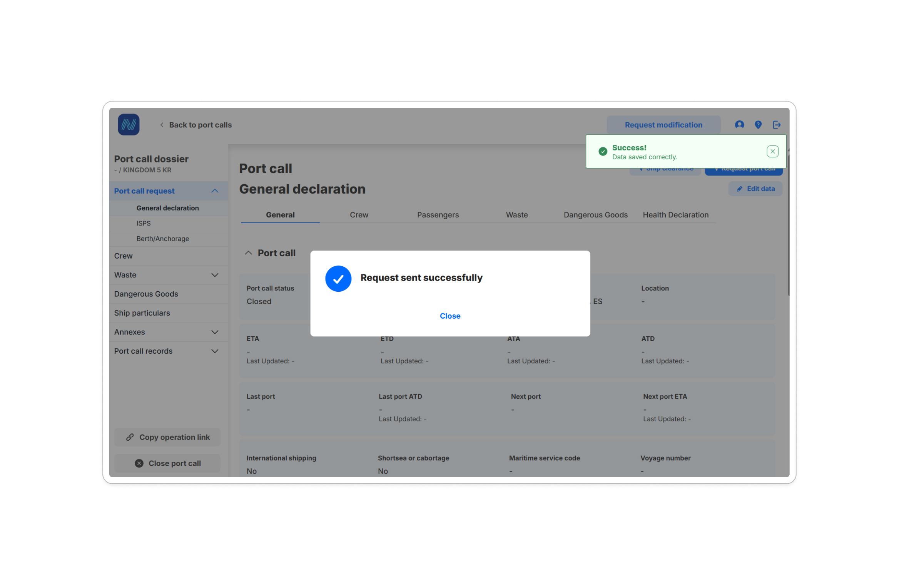
Task: Open the user profile icon
Action: pos(739,125)
